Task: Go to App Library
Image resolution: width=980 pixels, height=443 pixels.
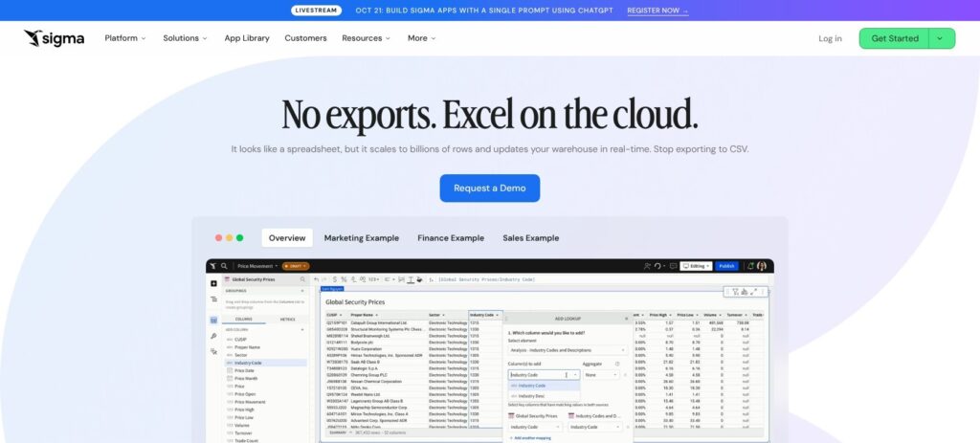Action: point(247,38)
